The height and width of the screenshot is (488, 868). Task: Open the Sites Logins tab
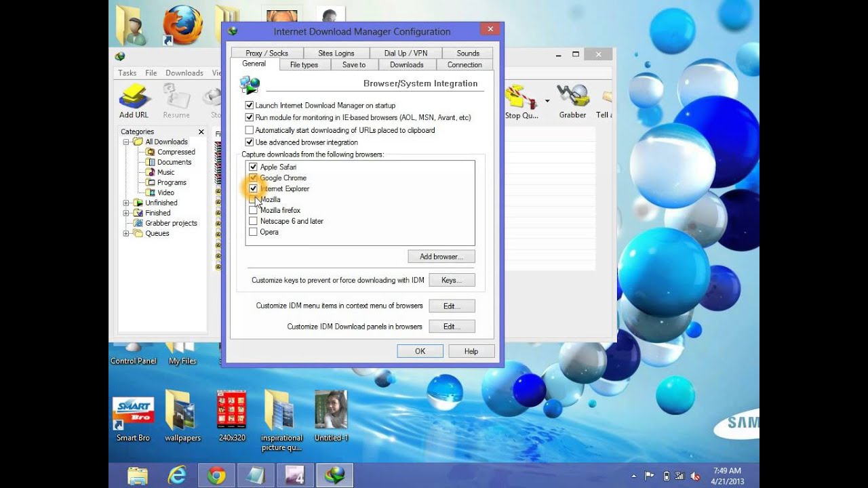336,53
